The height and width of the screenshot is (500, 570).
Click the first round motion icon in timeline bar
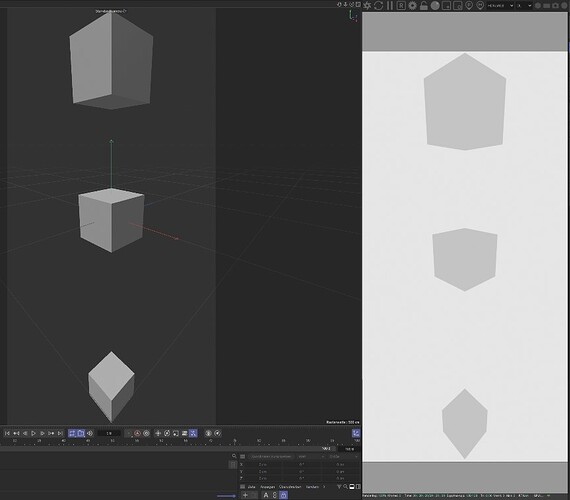click(208, 433)
